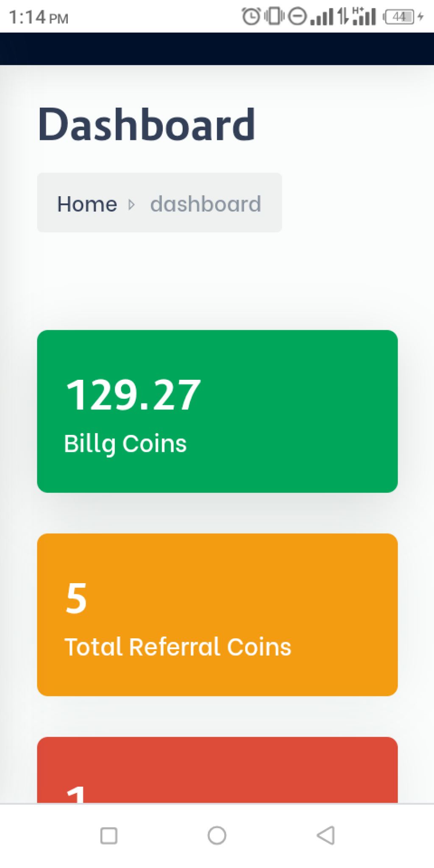Viewport: 434px width, 868px height.
Task: Tap the dark navy header bar
Action: click(x=217, y=49)
